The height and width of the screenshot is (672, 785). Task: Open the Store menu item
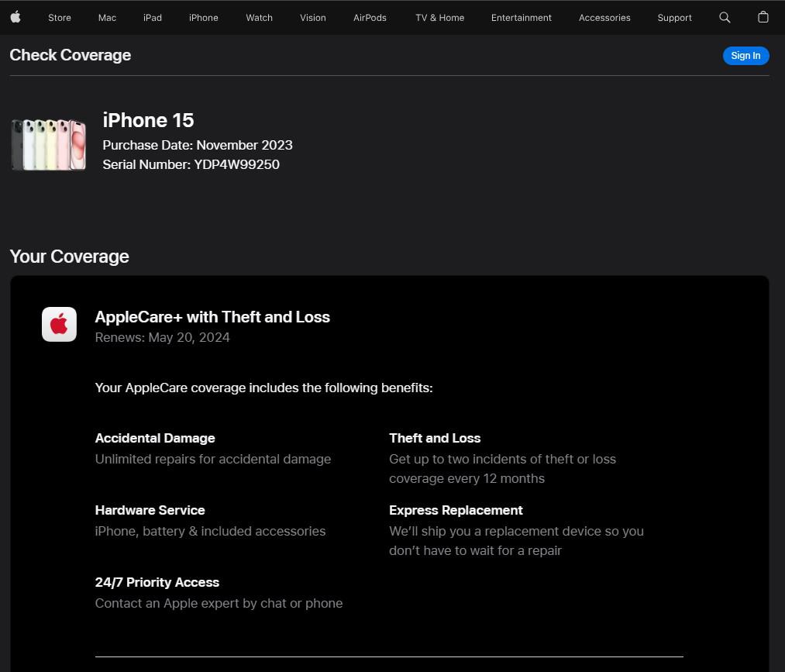(x=60, y=18)
